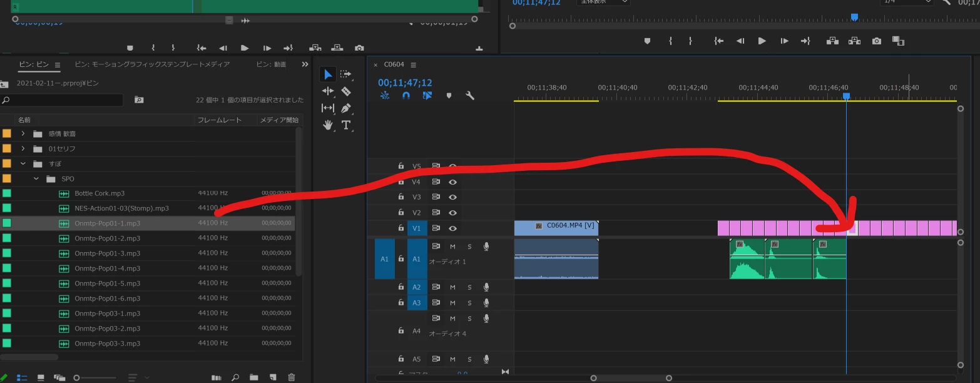
Task: Hide the V1 track with eye icon
Action: pyautogui.click(x=452, y=228)
